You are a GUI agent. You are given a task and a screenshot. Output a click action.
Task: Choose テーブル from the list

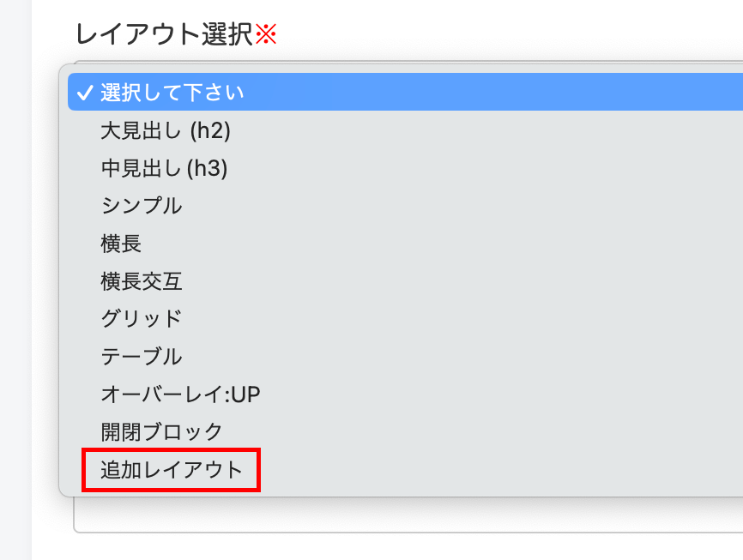pos(142,356)
